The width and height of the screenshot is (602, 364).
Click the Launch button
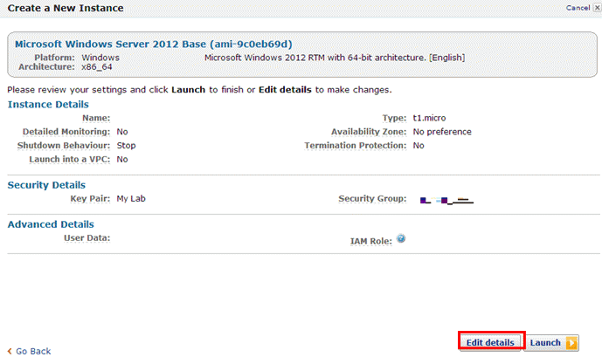pyautogui.click(x=551, y=342)
